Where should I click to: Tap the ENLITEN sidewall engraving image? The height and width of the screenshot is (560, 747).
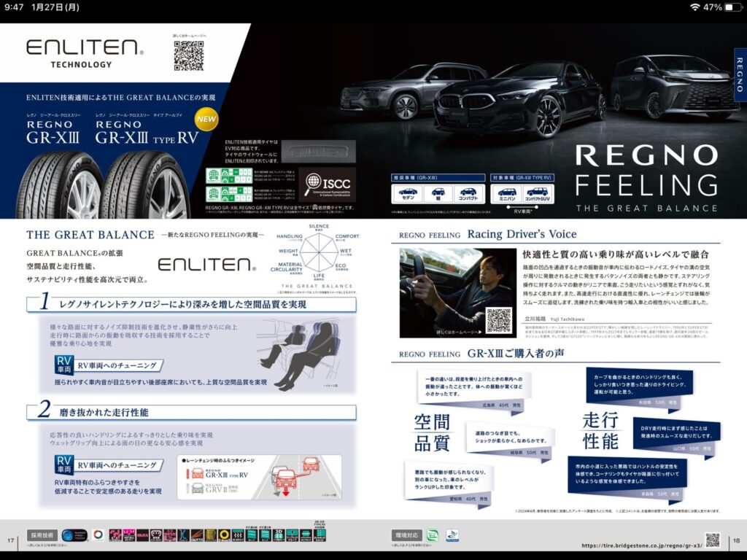click(x=318, y=152)
